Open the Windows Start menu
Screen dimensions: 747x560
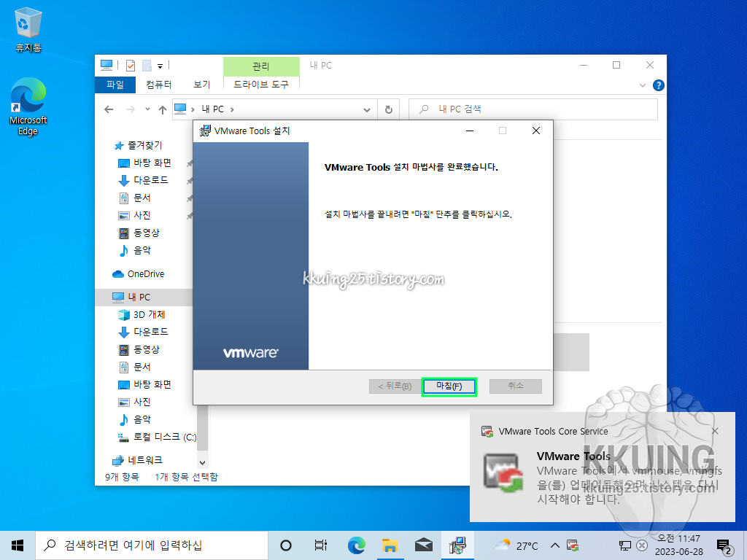(x=18, y=545)
